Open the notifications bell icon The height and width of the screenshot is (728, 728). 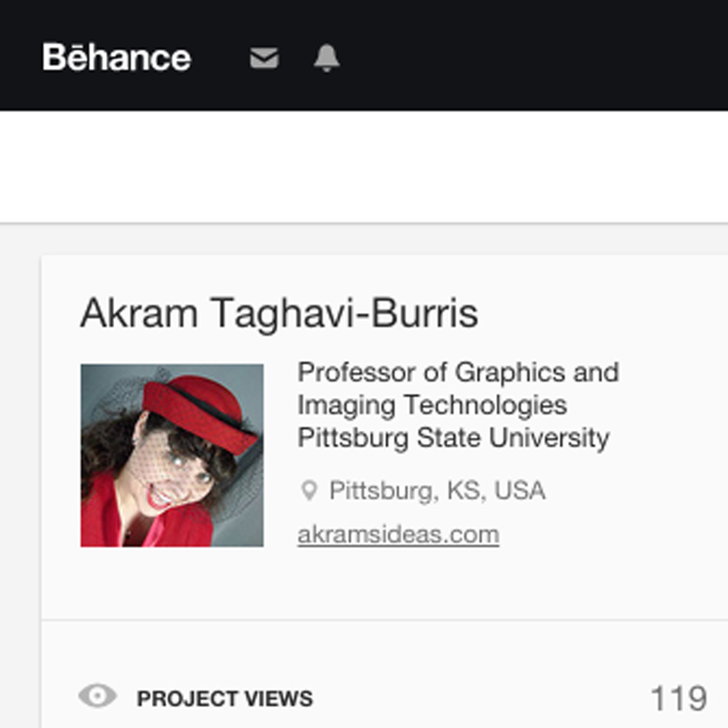[x=326, y=58]
